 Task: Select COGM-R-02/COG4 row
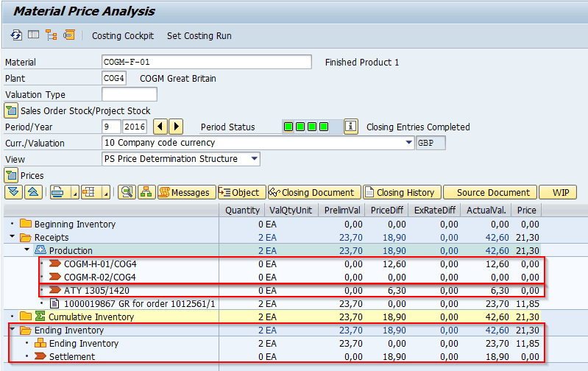click(100, 277)
